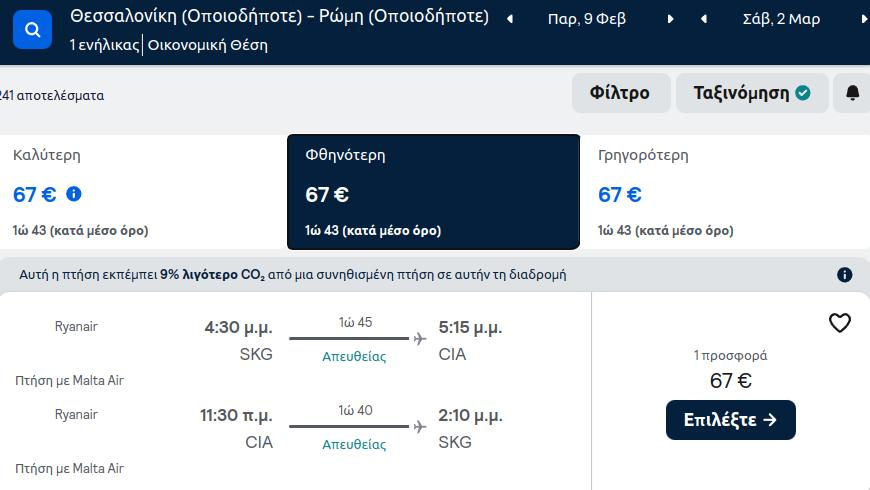Go to previous departure date before Παρ, 9 Φεβ

click(509, 19)
